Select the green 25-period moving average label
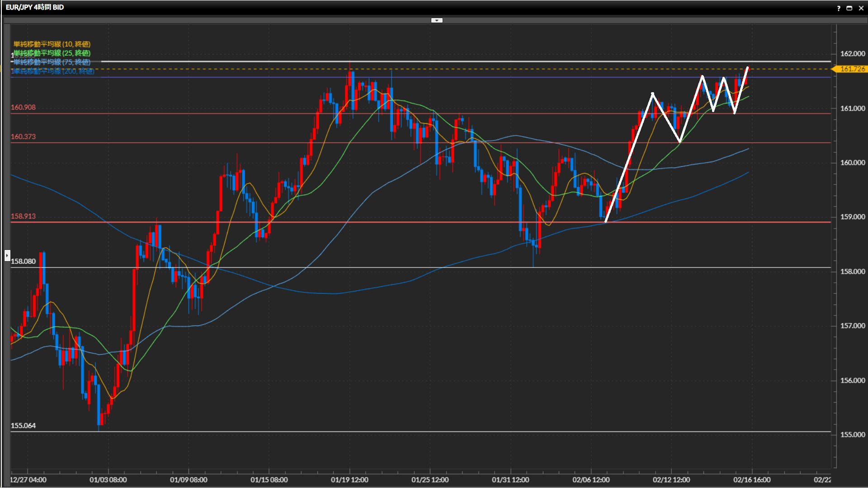 click(52, 53)
